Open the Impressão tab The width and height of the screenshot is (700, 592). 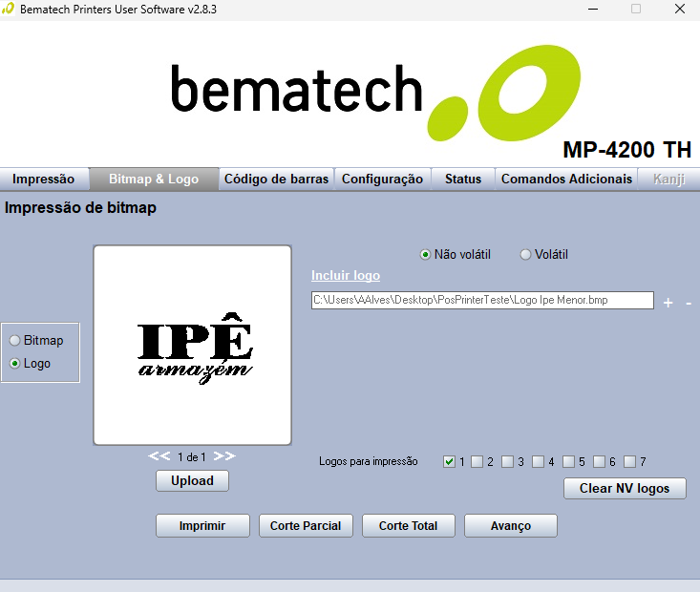tap(44, 179)
